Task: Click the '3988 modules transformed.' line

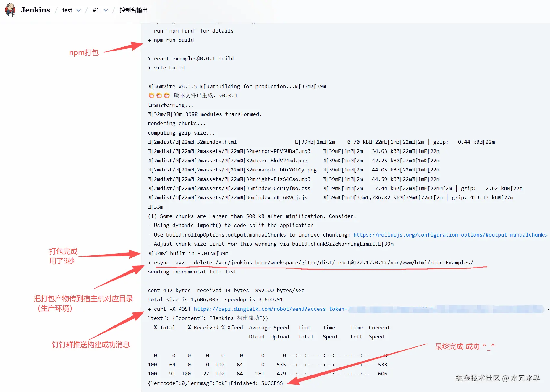Action: (205, 114)
